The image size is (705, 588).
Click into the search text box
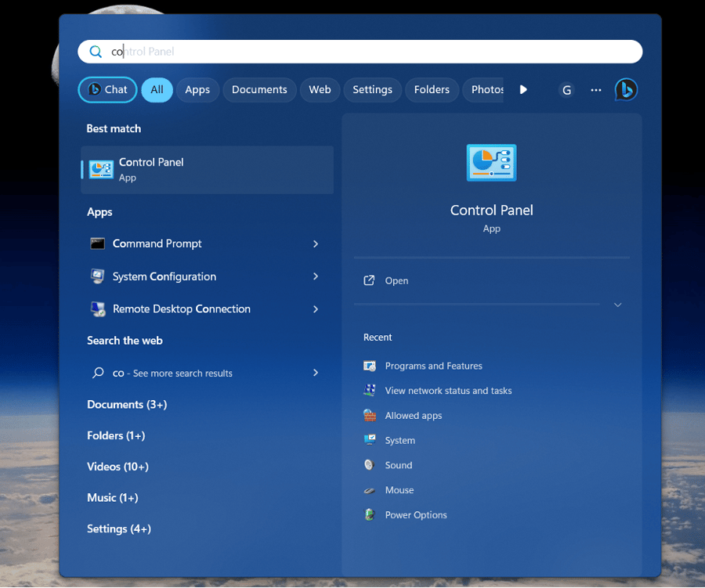tap(360, 52)
